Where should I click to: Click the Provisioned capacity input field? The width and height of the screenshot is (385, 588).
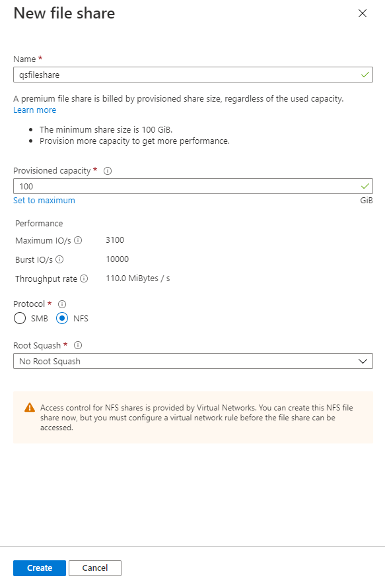click(193, 186)
